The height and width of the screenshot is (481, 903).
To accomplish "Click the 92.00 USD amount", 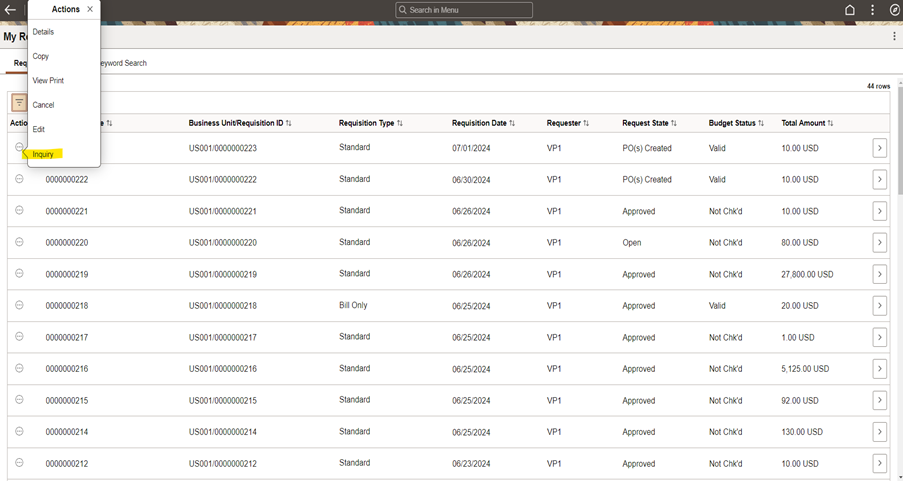I will point(800,400).
